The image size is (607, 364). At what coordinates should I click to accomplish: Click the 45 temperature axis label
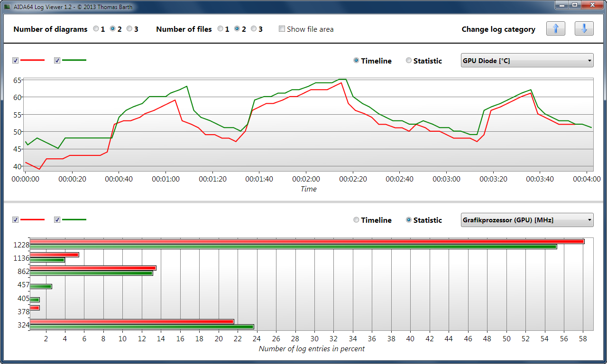[17, 149]
